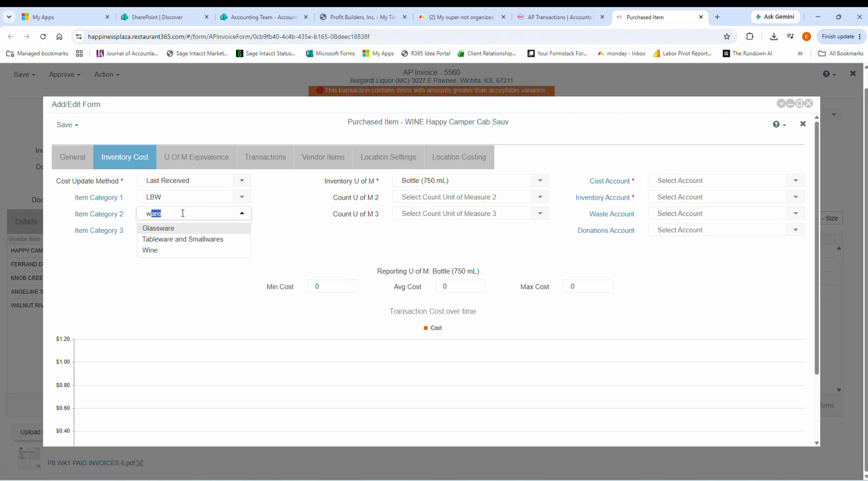Expand the Cost Account dropdown
Screen dimensions: 868x481
(796, 180)
